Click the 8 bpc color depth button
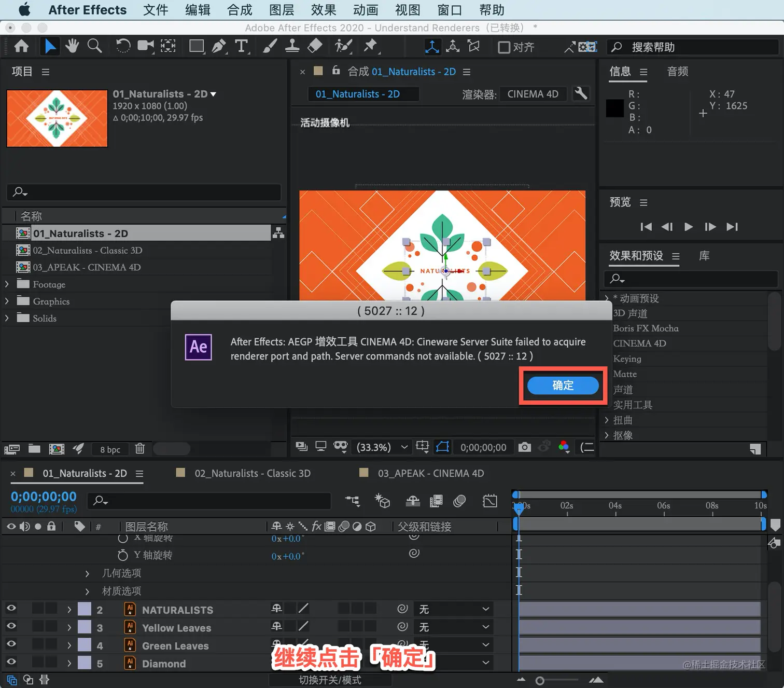The image size is (784, 688). pos(110,449)
